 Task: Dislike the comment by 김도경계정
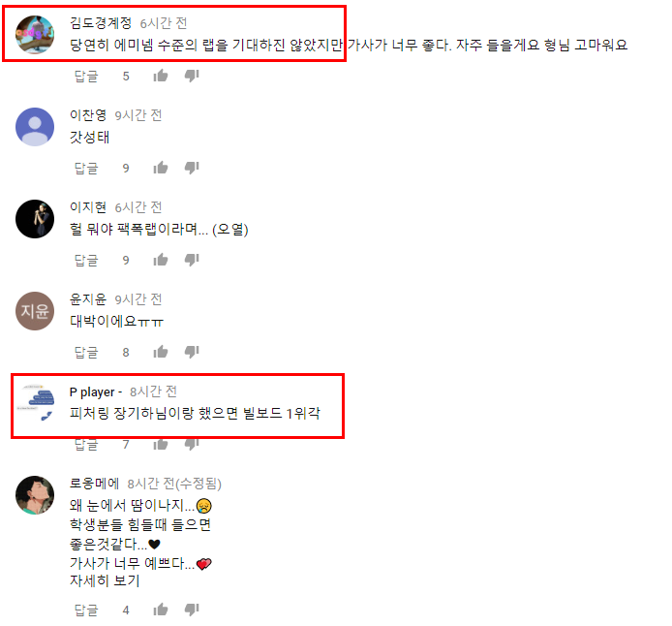pos(192,76)
